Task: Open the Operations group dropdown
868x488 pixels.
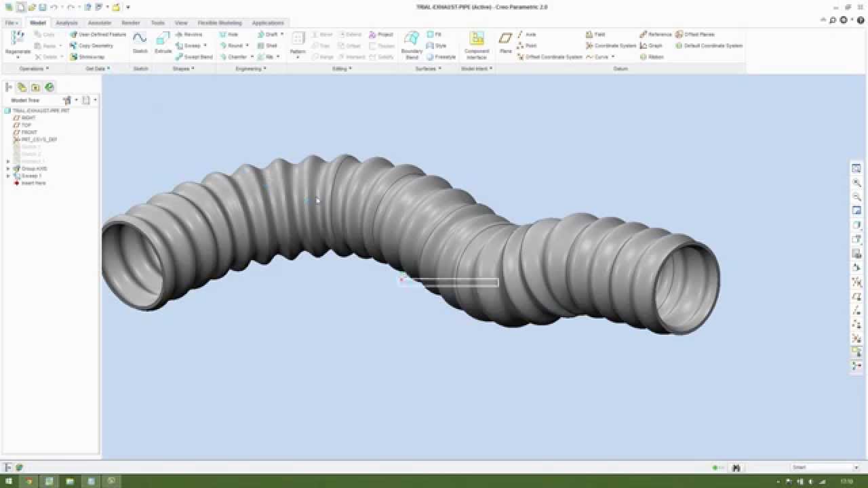Action: [34, 68]
